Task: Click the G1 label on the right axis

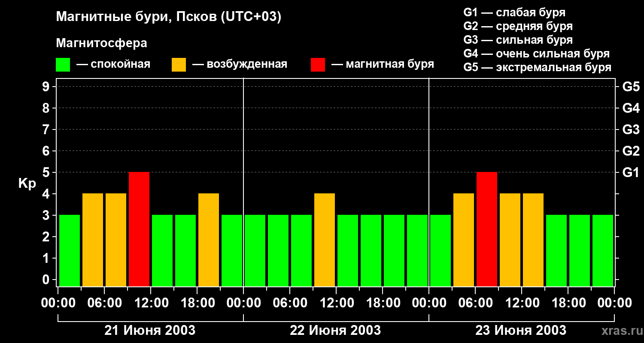Action: coord(631,172)
